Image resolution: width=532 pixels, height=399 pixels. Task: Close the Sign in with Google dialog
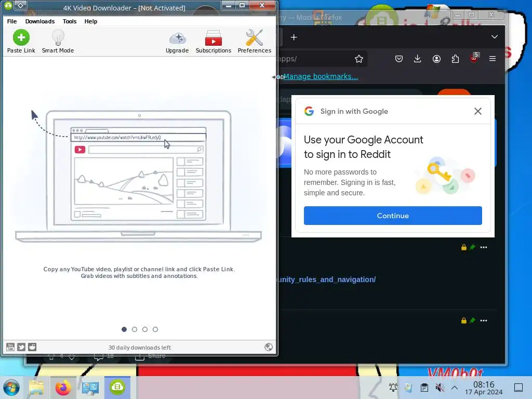coord(478,111)
